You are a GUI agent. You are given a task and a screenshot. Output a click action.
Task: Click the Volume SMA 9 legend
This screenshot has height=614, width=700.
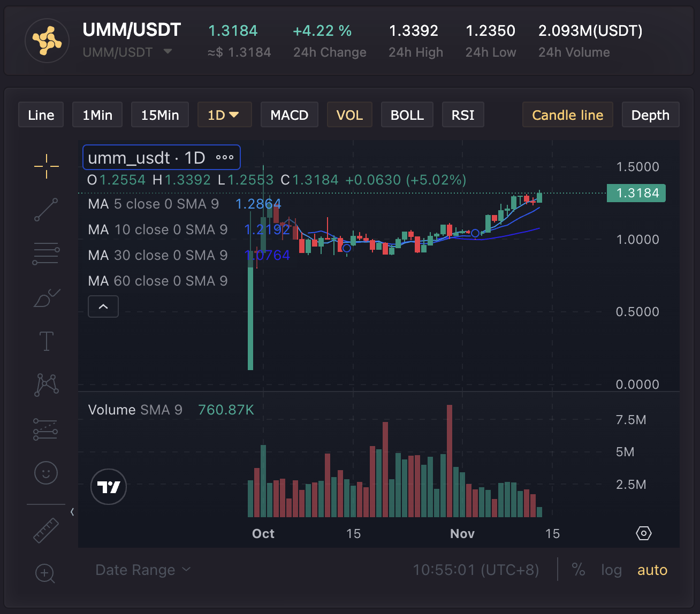click(x=135, y=410)
